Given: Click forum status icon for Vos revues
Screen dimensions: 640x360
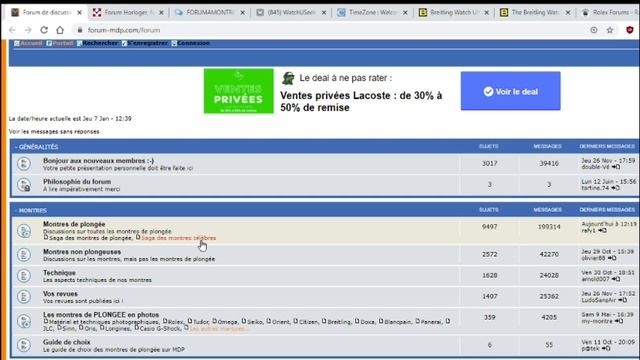Looking at the screenshot, I should click(24, 297).
